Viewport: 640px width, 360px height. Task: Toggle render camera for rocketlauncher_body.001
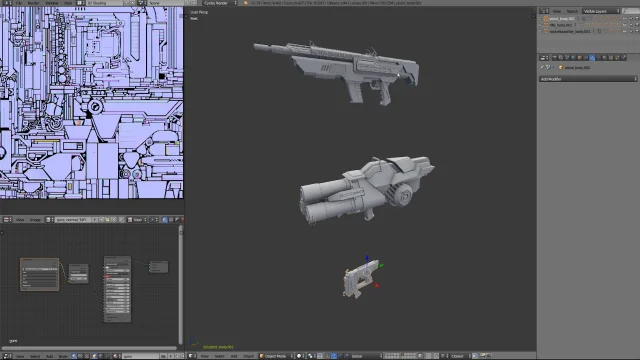[x=637, y=31]
